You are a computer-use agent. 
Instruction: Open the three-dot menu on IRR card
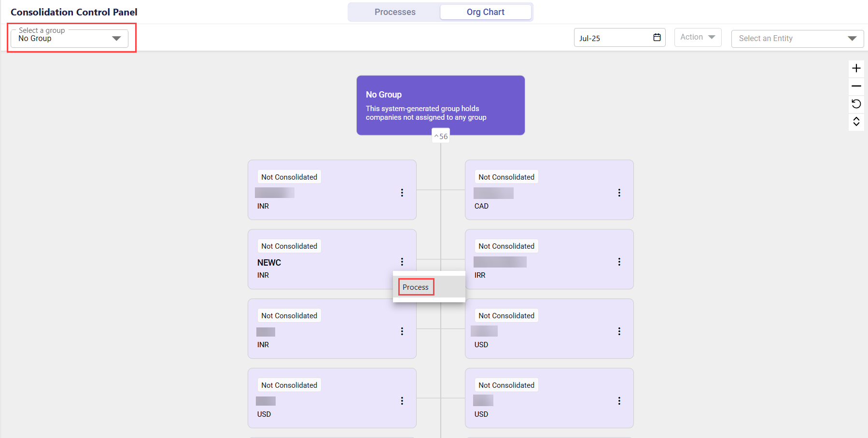coord(619,262)
